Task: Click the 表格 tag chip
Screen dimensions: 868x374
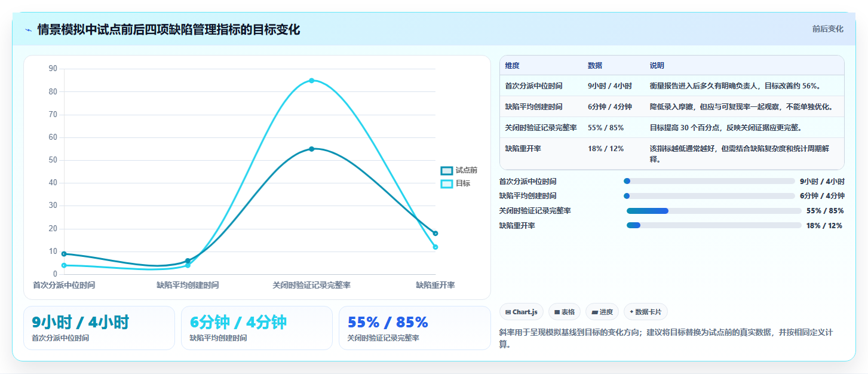Action: (565, 312)
